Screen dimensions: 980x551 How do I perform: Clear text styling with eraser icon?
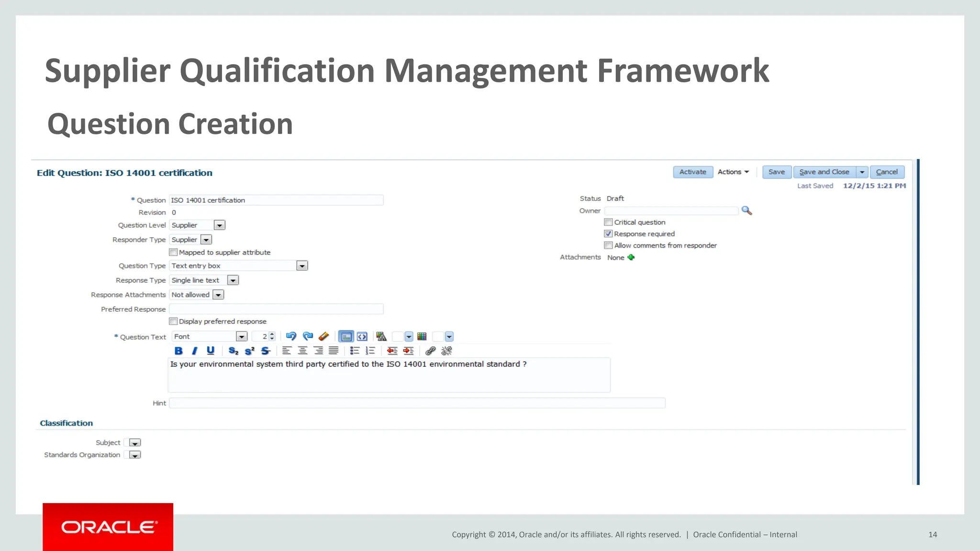tap(324, 336)
